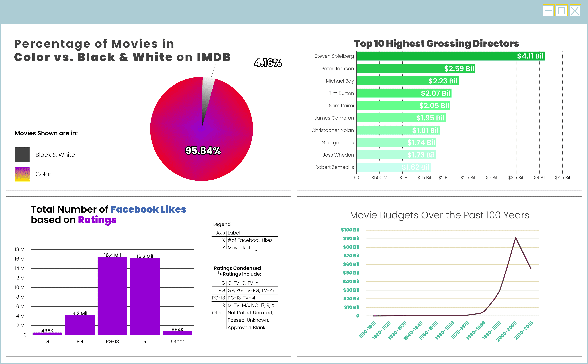Click the M, TV-MA, NC-17, R, X row
This screenshot has width=588, height=364.
245,305
